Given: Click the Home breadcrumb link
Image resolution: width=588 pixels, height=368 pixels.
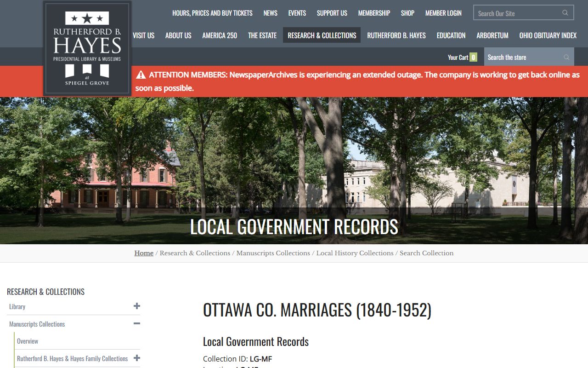Looking at the screenshot, I should [x=144, y=253].
